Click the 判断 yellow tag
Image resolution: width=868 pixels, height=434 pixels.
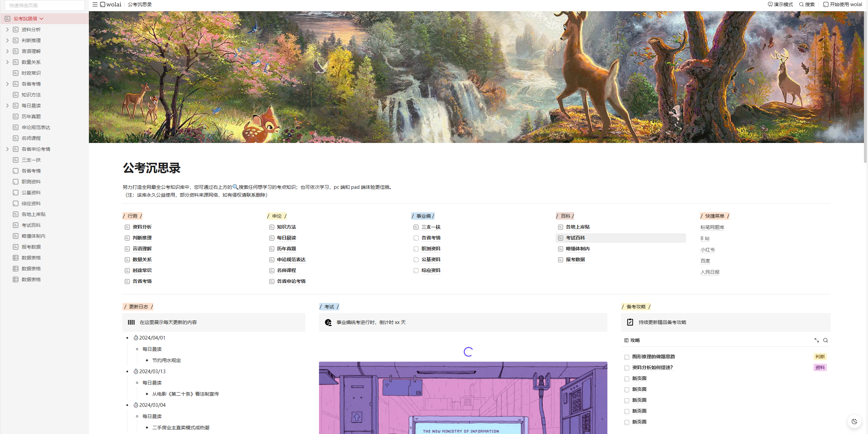point(820,357)
